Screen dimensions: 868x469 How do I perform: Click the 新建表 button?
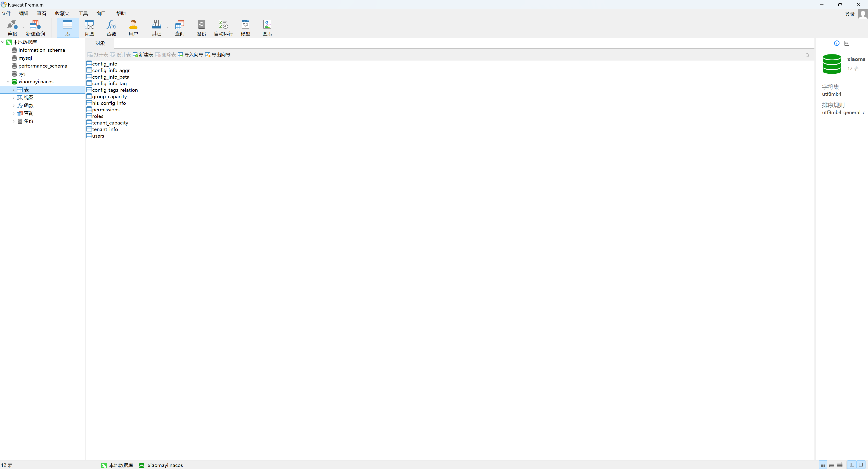[143, 54]
